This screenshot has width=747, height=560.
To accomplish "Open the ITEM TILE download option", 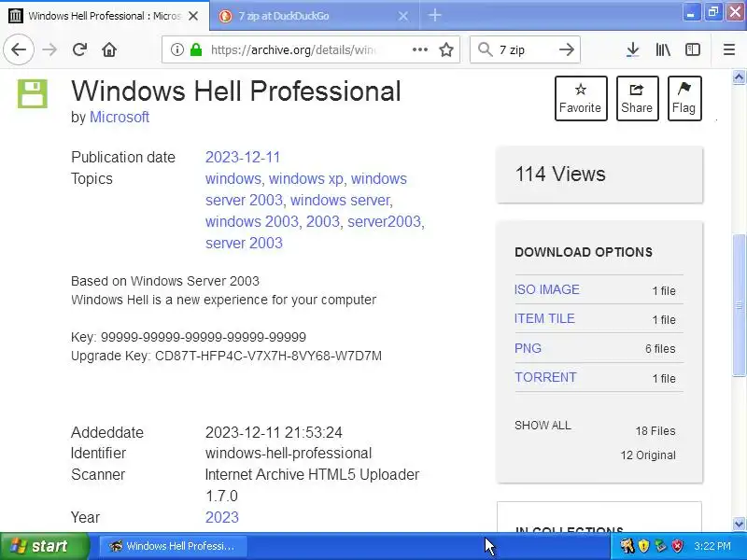I will [544, 318].
